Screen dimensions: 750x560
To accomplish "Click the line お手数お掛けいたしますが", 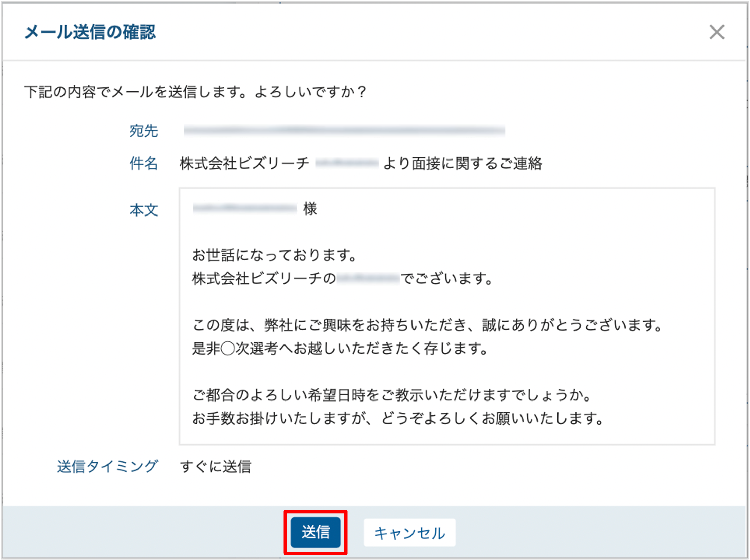I will tap(398, 418).
